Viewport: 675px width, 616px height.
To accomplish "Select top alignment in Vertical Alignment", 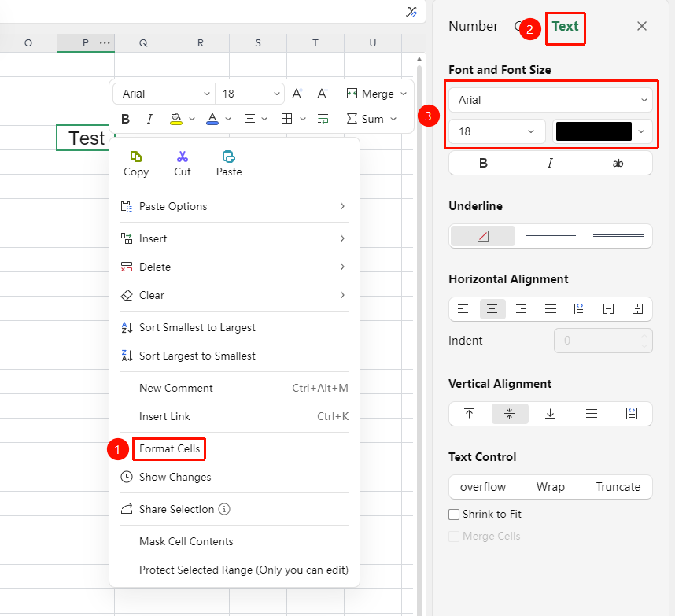I will click(469, 414).
